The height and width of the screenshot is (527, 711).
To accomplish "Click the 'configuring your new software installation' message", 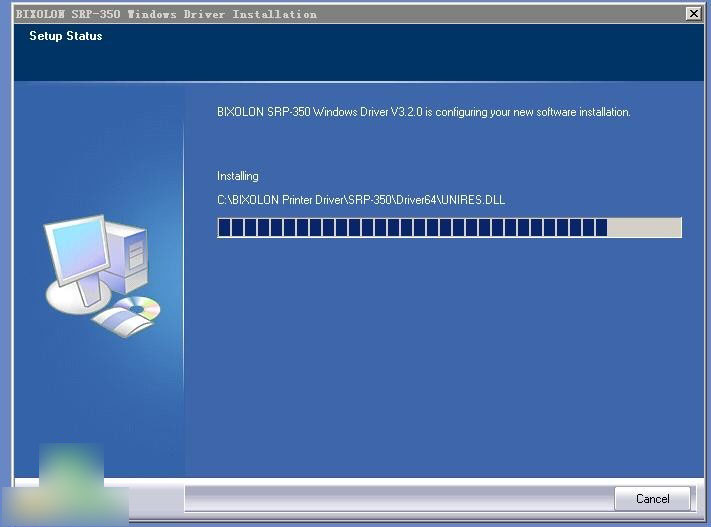I will pyautogui.click(x=424, y=112).
